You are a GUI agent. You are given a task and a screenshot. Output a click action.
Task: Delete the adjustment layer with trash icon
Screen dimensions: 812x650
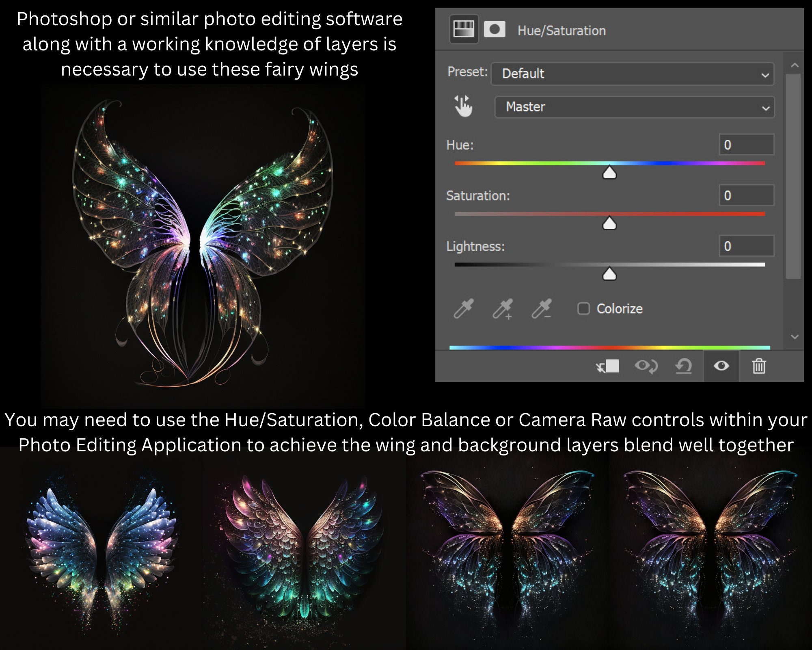coord(759,365)
